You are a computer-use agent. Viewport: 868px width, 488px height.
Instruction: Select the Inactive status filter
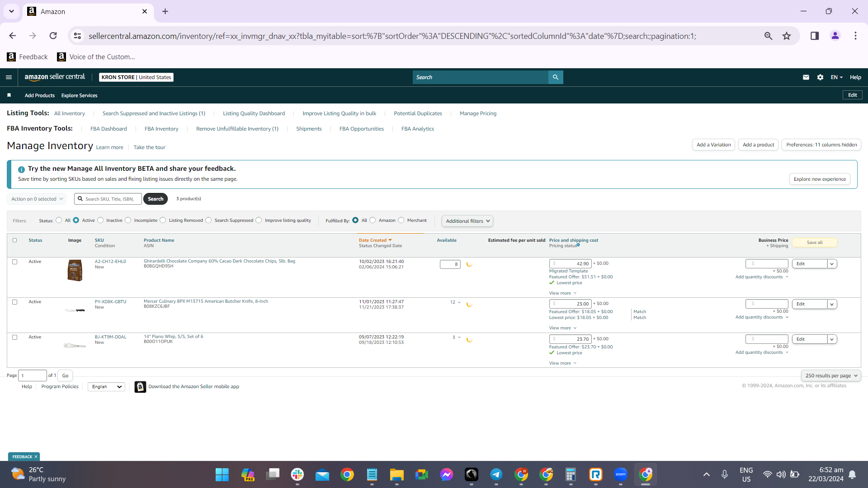pos(100,221)
